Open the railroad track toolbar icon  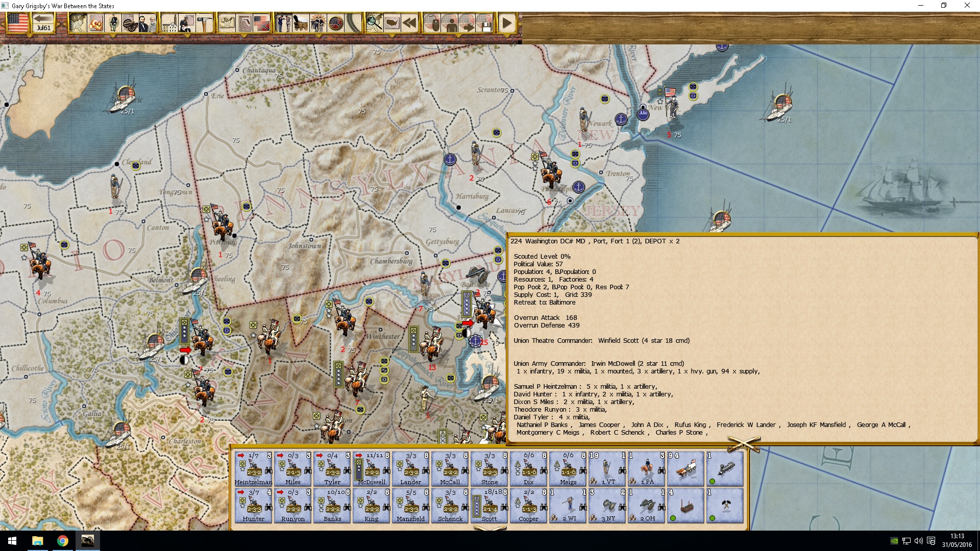354,23
